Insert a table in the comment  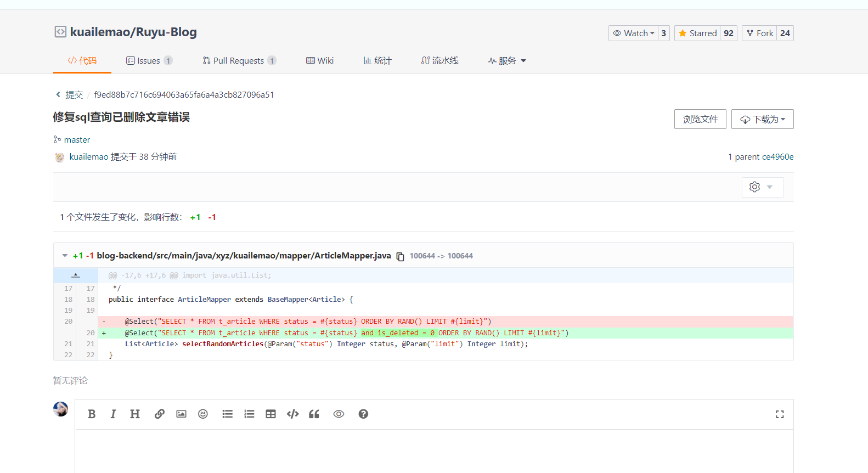point(270,414)
